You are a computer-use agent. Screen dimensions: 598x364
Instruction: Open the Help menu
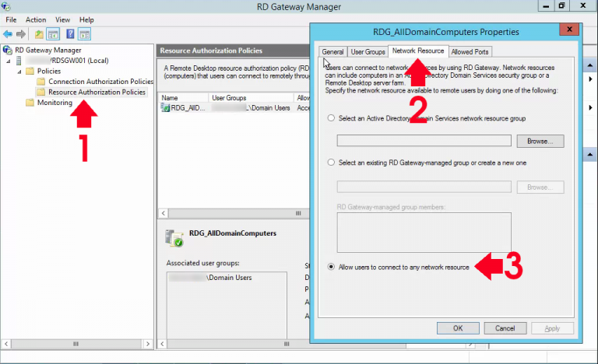86,19
